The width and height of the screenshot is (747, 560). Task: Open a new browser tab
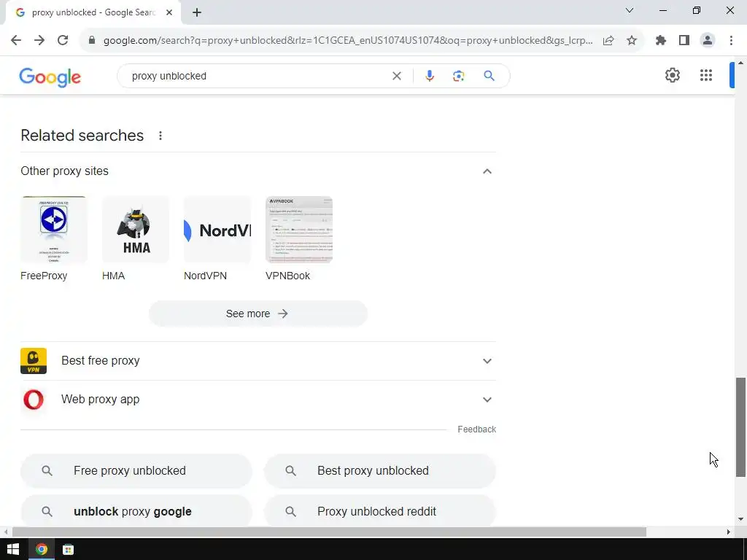[197, 12]
